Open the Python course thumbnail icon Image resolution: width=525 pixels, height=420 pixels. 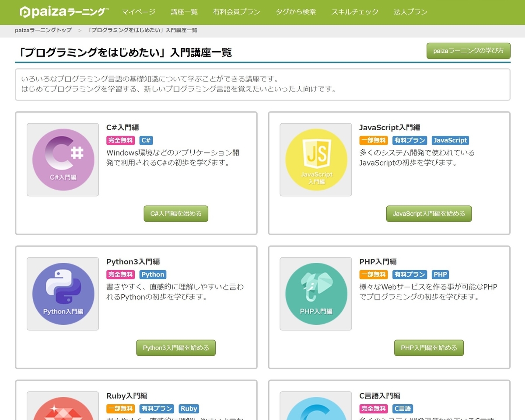[63, 294]
